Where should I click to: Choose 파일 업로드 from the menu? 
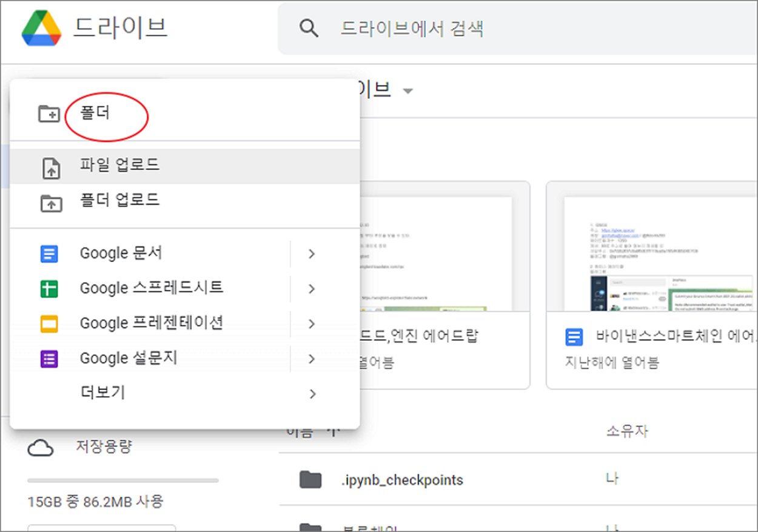[x=185, y=166]
